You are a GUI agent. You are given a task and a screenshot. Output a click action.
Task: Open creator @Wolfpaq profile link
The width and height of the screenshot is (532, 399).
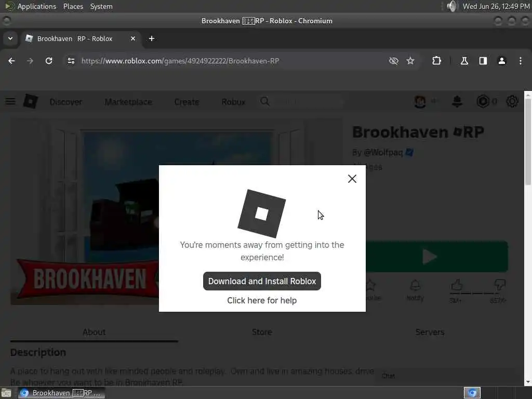(383, 152)
